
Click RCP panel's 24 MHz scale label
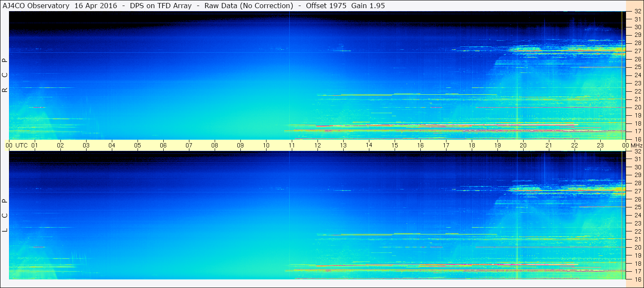click(638, 75)
